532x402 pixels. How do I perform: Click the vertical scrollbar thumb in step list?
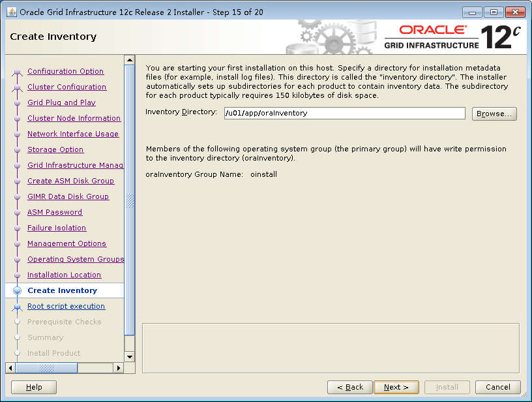click(130, 200)
